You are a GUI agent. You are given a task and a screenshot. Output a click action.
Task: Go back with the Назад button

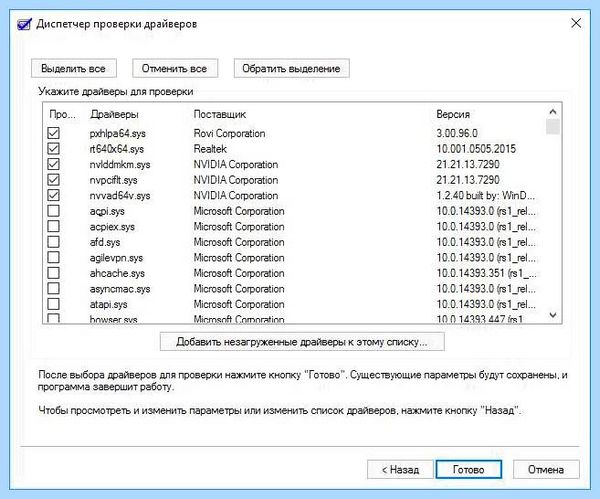point(400,469)
